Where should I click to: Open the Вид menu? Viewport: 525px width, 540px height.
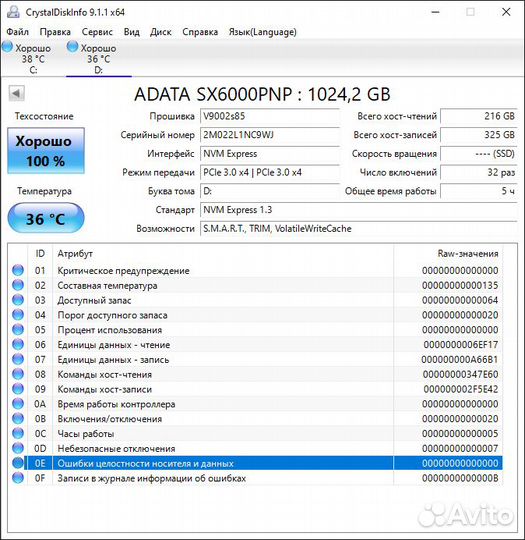132,32
